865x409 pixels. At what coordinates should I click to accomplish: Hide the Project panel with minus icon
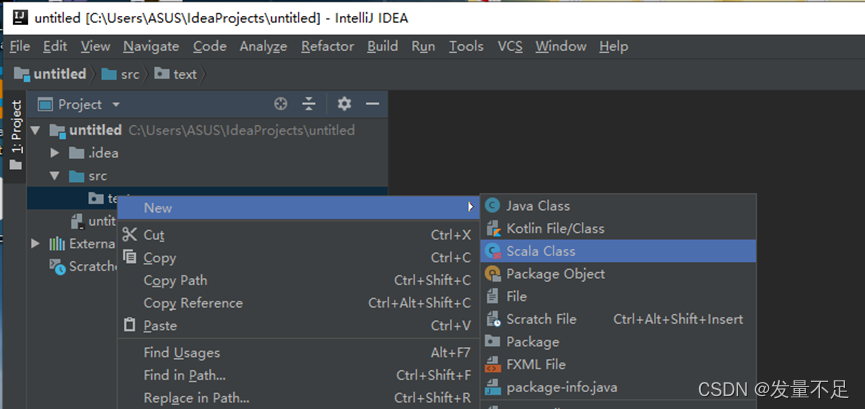click(x=373, y=104)
